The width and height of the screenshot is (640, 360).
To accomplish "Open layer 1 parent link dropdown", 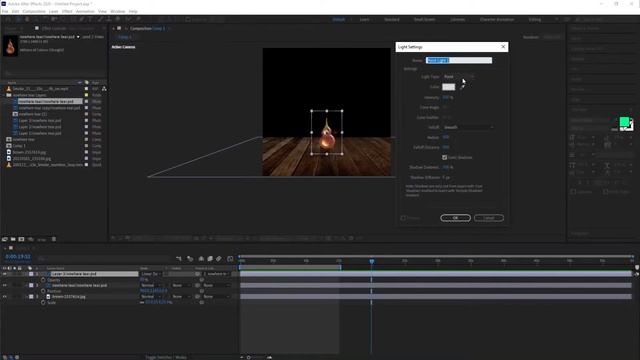I will (x=216, y=274).
